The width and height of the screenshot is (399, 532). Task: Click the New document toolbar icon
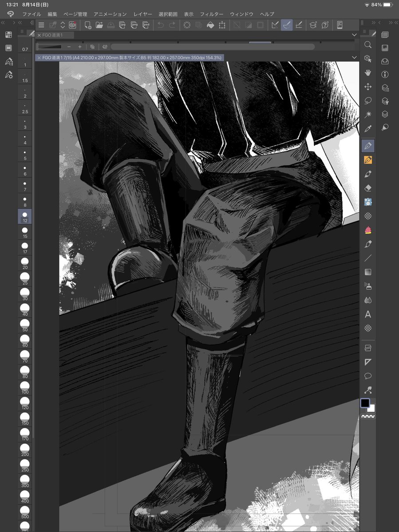tap(88, 25)
